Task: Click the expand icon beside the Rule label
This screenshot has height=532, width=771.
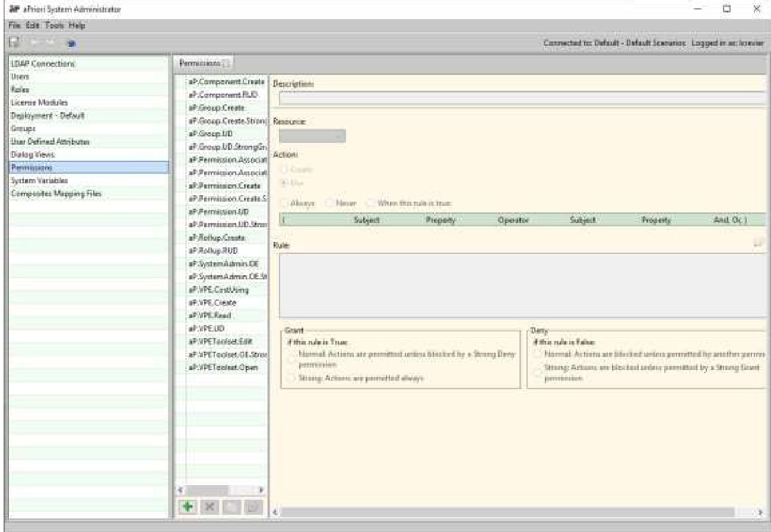Action: pos(758,243)
